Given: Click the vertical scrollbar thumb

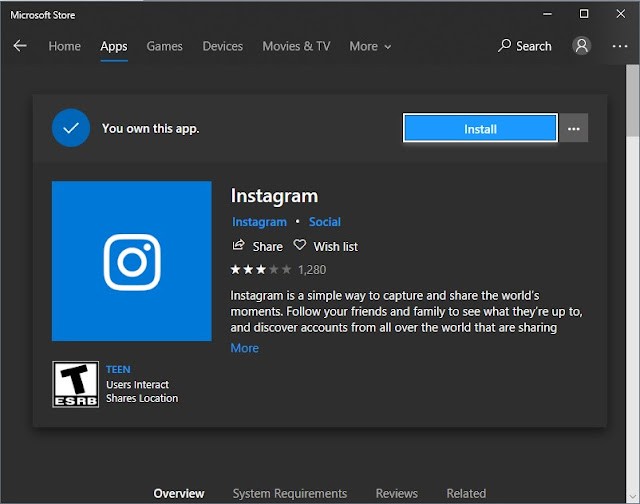Looking at the screenshot, I should tap(633, 101).
